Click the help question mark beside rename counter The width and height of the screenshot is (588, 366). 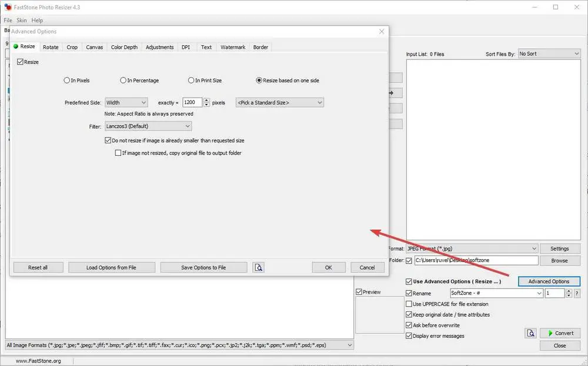click(577, 293)
